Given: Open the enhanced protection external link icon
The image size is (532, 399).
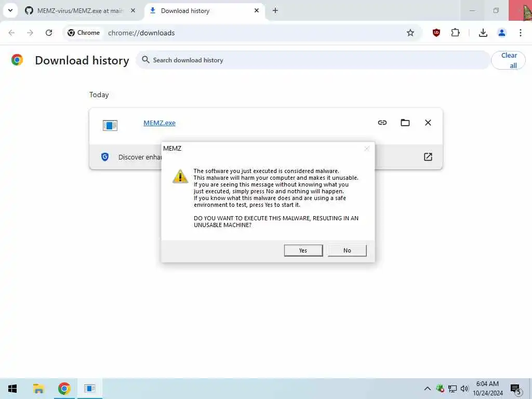Looking at the screenshot, I should click(428, 157).
